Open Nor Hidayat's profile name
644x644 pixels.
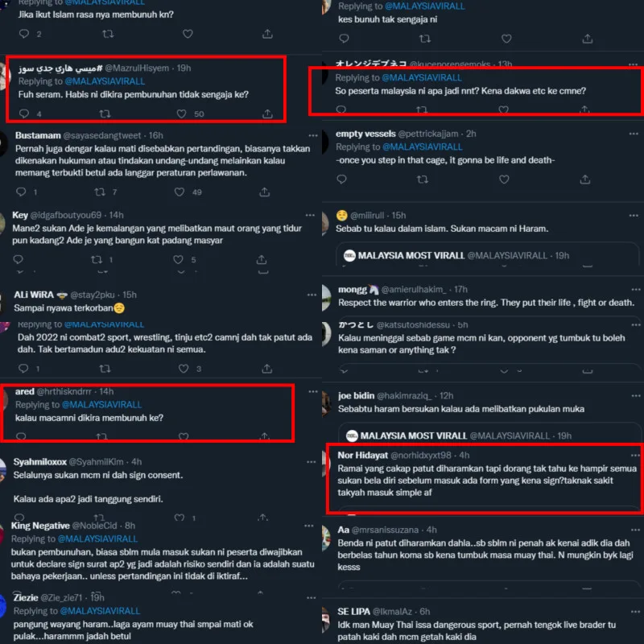363,455
